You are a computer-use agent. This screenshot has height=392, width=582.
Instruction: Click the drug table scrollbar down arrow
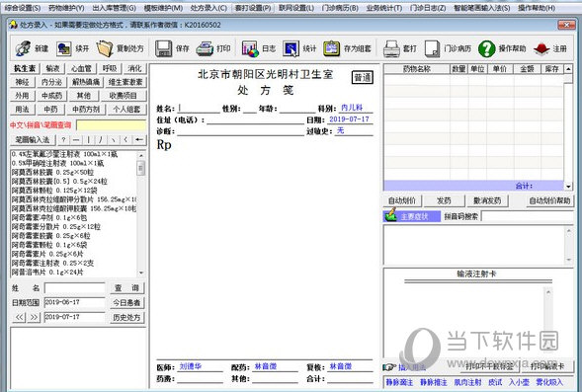click(x=568, y=187)
